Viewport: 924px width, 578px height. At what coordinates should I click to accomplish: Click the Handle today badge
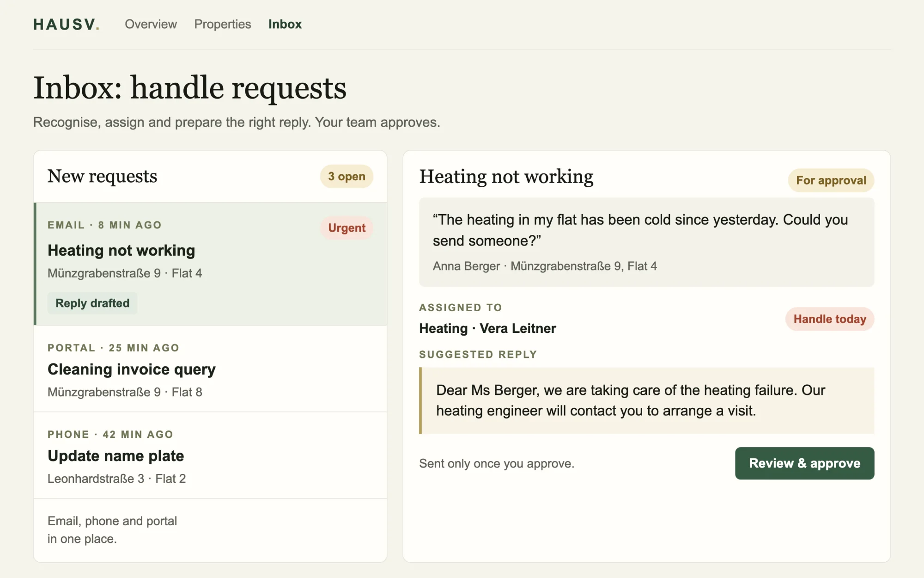point(830,319)
